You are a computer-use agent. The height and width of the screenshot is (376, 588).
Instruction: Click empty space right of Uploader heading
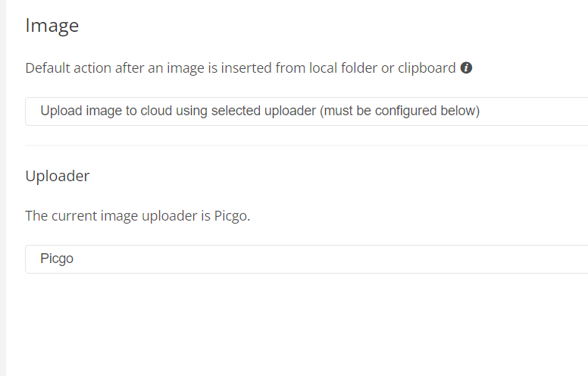point(303,176)
